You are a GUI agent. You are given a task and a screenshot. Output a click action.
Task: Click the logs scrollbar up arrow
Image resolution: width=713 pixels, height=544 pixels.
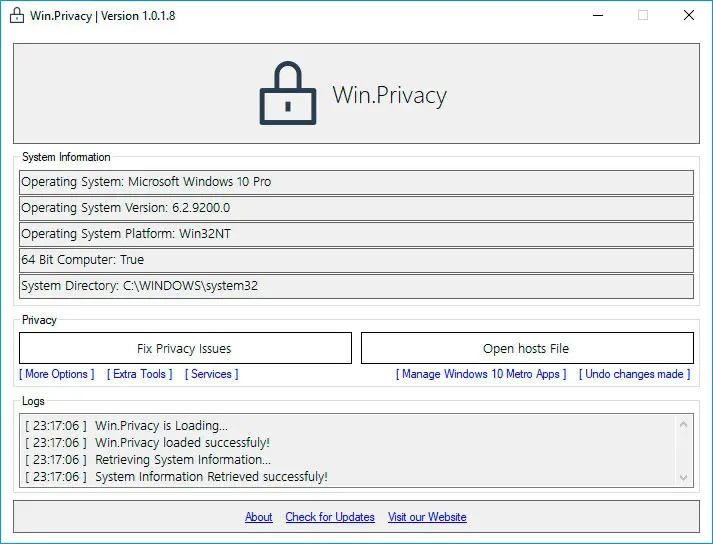[683, 424]
